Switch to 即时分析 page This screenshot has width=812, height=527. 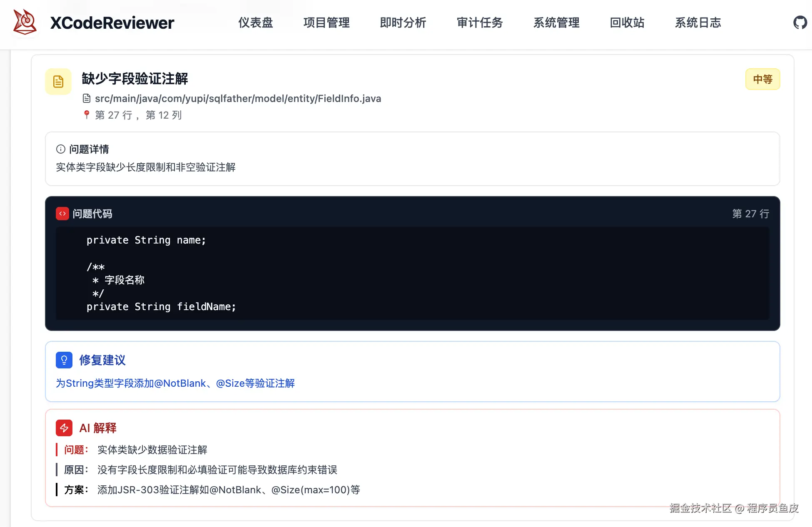click(x=403, y=22)
